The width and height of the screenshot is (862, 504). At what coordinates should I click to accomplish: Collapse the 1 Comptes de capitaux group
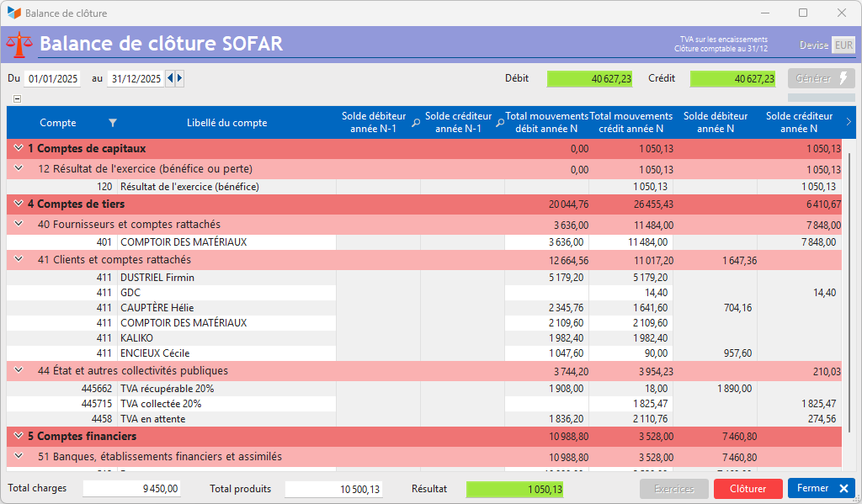18,148
